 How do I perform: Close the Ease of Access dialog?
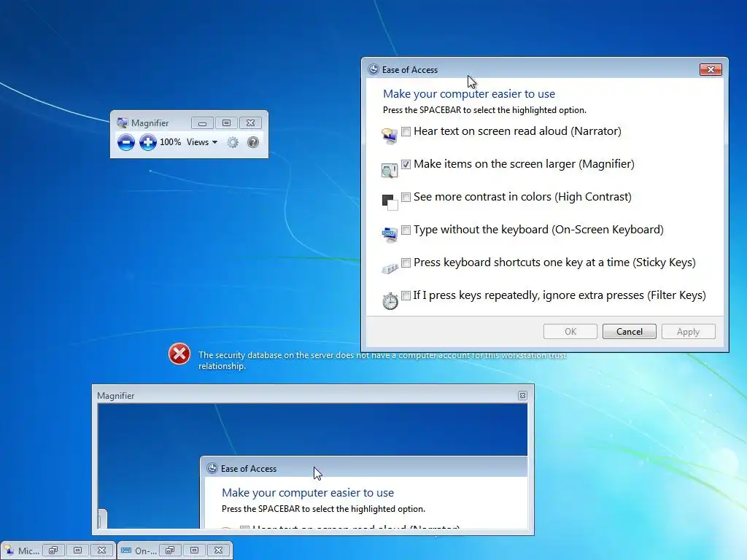point(711,69)
